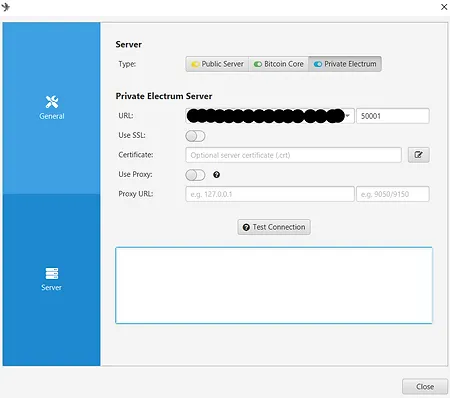Select Private Electrum server type
The width and height of the screenshot is (450, 398).
coord(345,64)
